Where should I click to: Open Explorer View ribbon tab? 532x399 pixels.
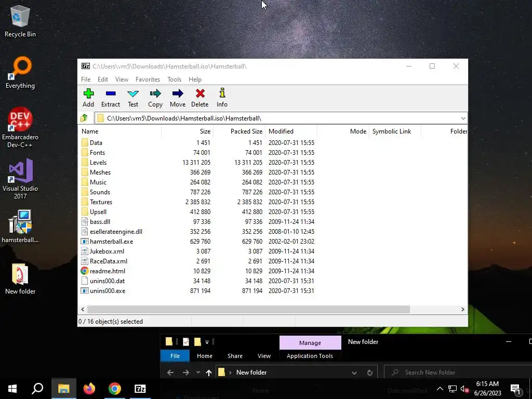[264, 356]
